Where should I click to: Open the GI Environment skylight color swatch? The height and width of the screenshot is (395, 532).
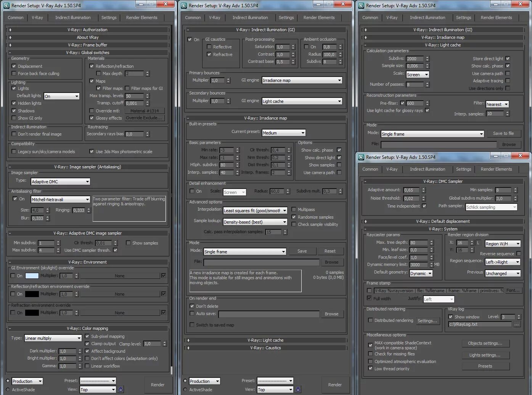tap(32, 276)
